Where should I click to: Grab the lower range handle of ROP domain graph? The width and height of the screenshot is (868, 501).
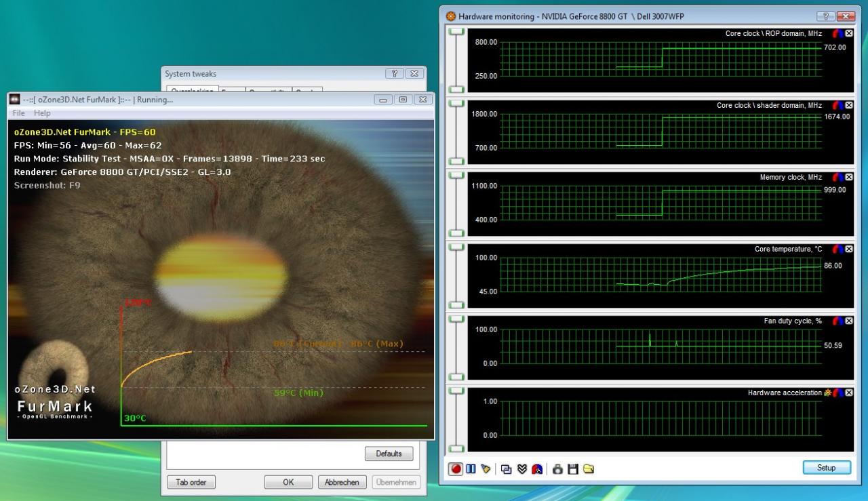point(456,89)
